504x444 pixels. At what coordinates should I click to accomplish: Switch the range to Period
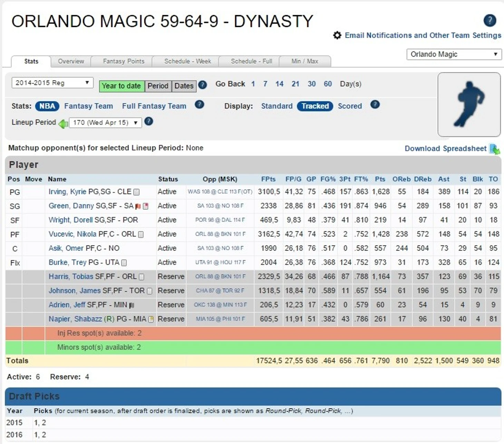pyautogui.click(x=158, y=86)
